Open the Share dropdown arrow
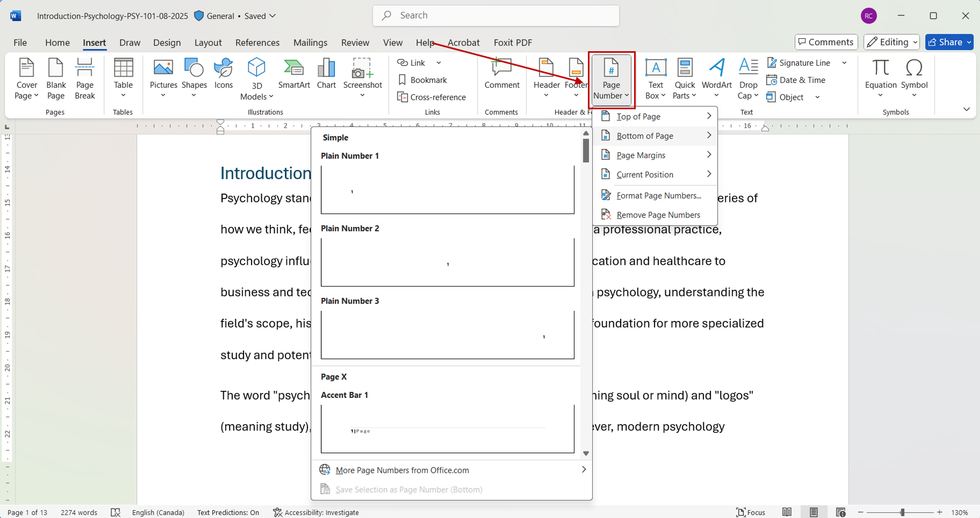Image resolution: width=980 pixels, height=518 pixels. click(x=969, y=42)
